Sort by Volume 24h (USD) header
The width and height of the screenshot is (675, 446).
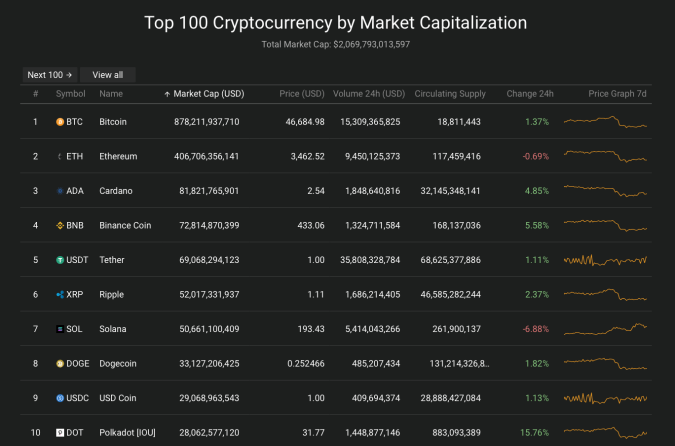(x=369, y=94)
